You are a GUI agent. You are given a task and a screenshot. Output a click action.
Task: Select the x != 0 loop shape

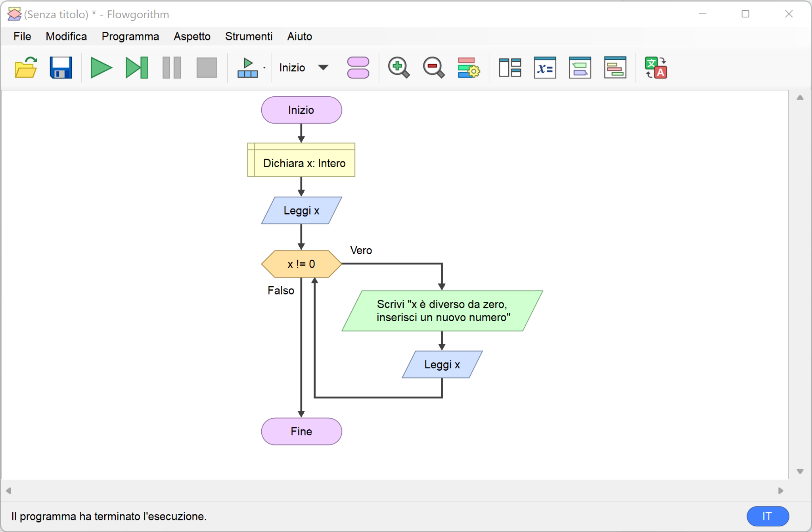301,264
